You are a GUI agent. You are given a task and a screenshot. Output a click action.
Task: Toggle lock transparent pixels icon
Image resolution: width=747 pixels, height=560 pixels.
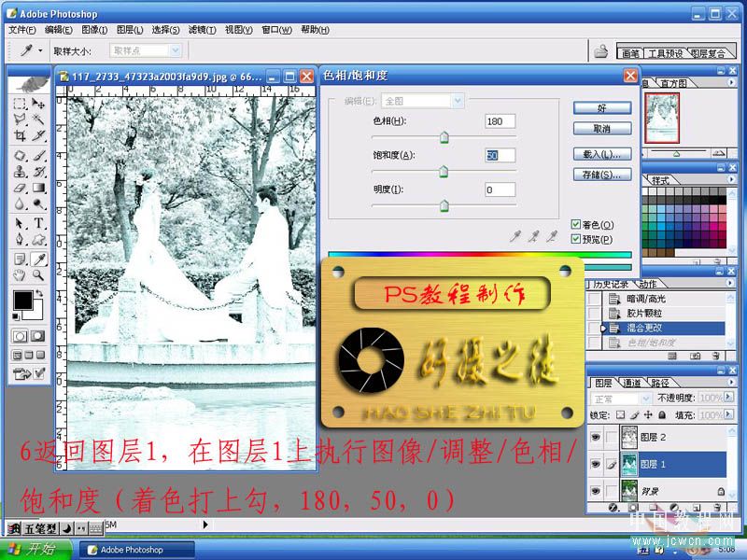[x=620, y=414]
